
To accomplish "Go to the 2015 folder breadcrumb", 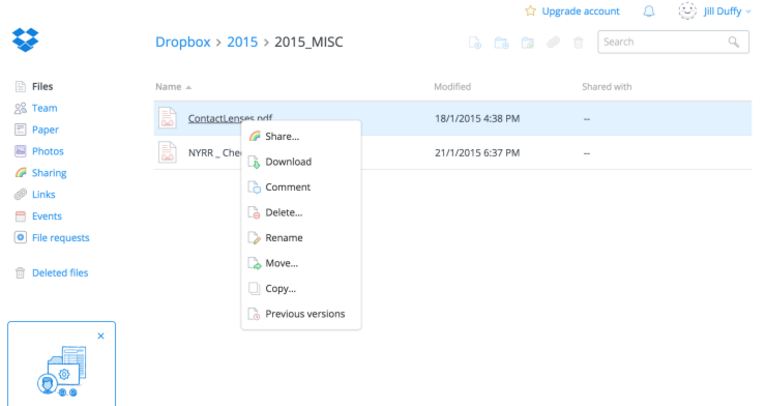I will [x=242, y=42].
